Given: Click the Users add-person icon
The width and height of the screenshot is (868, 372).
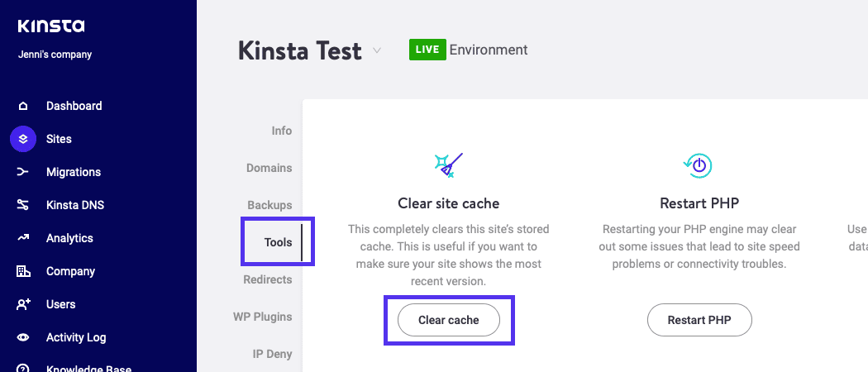Looking at the screenshot, I should 23,304.
